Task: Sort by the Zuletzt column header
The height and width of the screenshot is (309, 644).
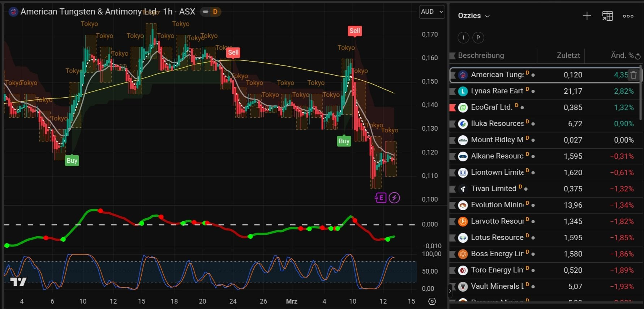Action: [568, 55]
